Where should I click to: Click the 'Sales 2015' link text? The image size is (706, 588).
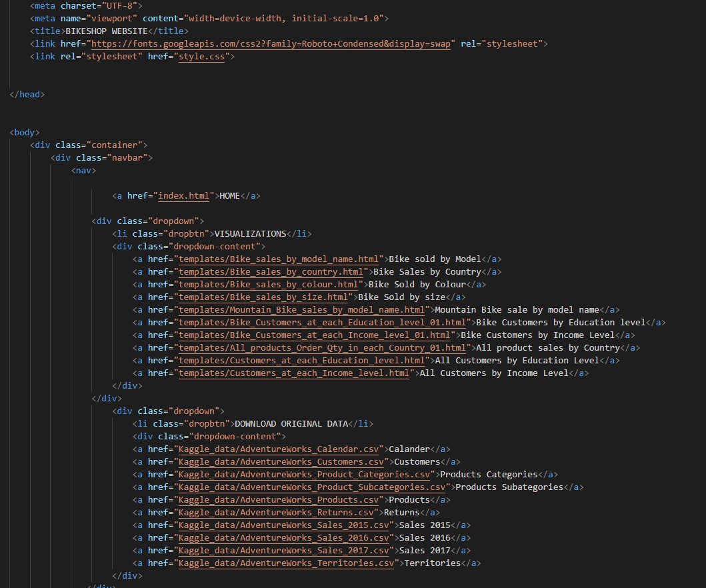coord(425,525)
